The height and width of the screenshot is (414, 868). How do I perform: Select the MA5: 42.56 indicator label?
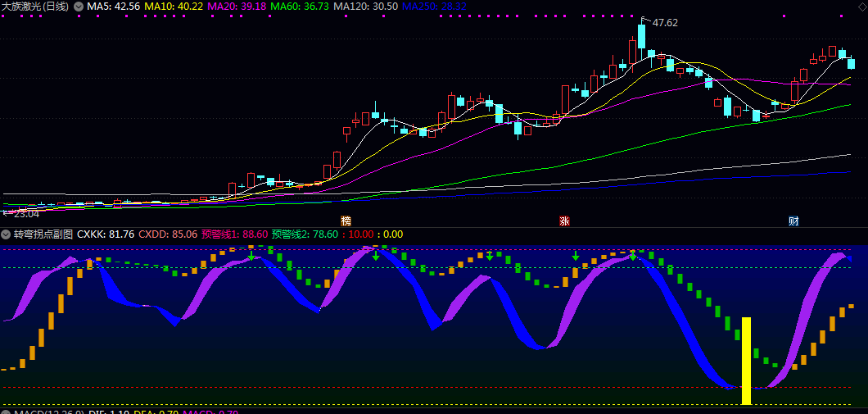pos(114,6)
